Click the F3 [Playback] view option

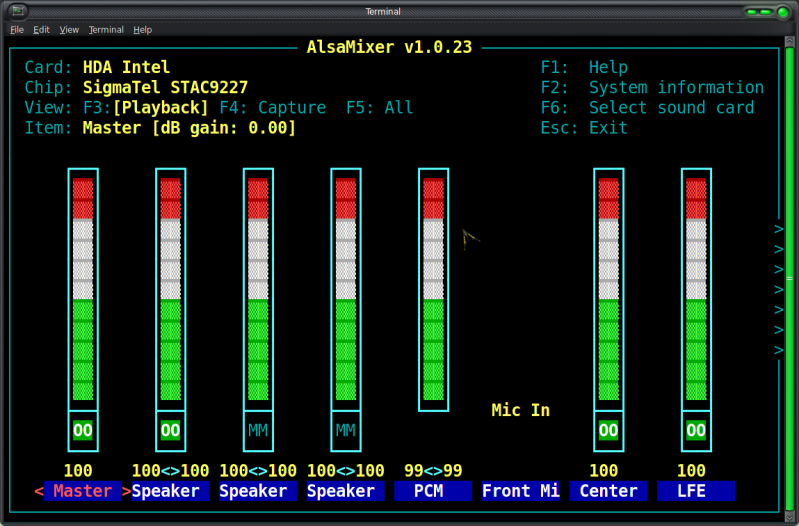coord(146,108)
